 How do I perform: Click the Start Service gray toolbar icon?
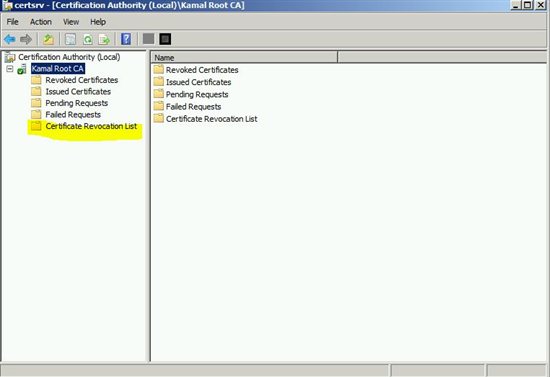pos(148,39)
